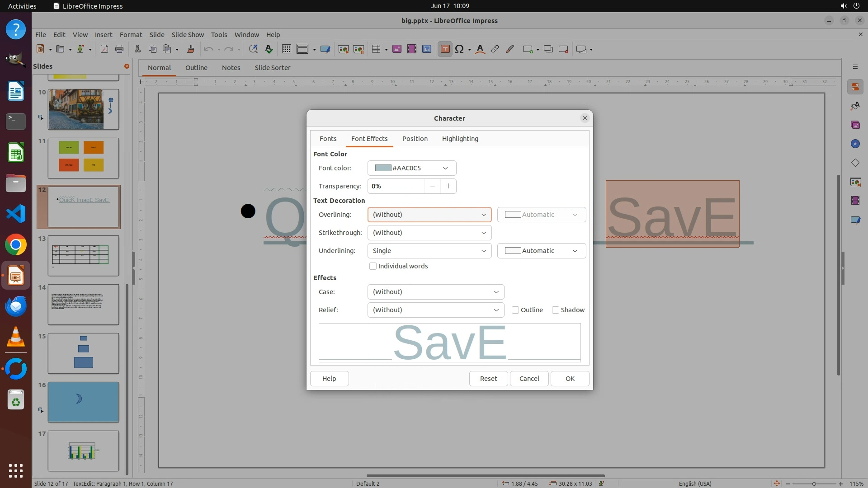Click the Display Grid toolbar icon
868x488 pixels.
pyautogui.click(x=286, y=49)
